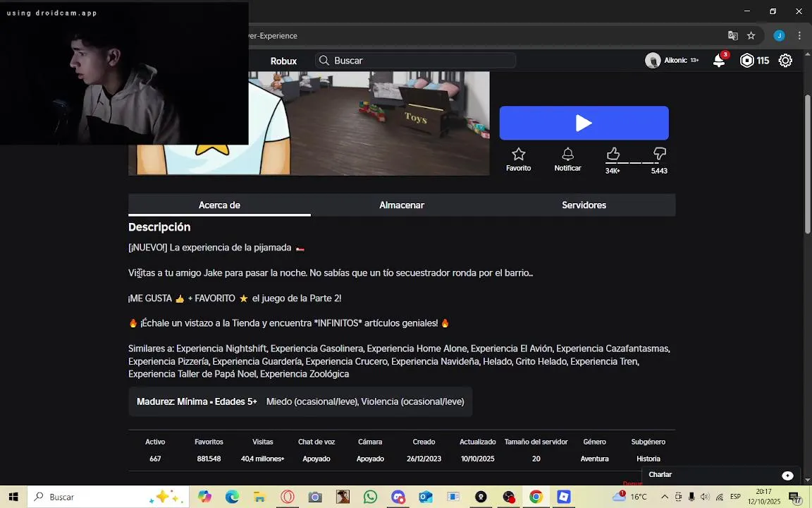Add the game to Favorito star
This screenshot has height=508, width=812.
(518, 154)
